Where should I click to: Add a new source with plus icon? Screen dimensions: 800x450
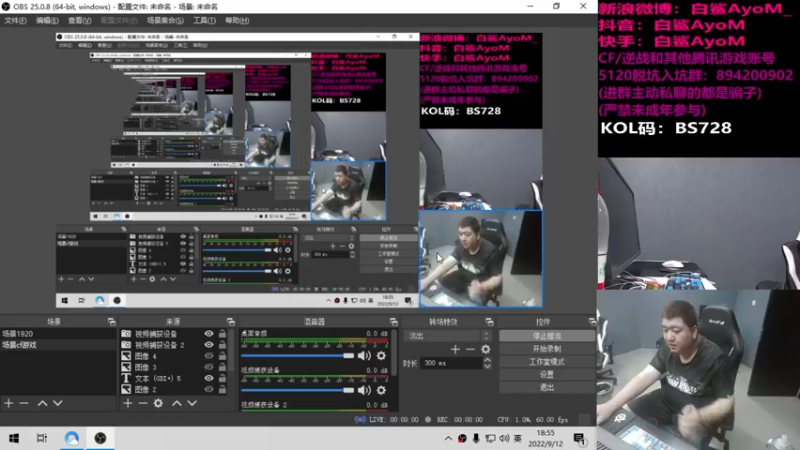pyautogui.click(x=128, y=403)
